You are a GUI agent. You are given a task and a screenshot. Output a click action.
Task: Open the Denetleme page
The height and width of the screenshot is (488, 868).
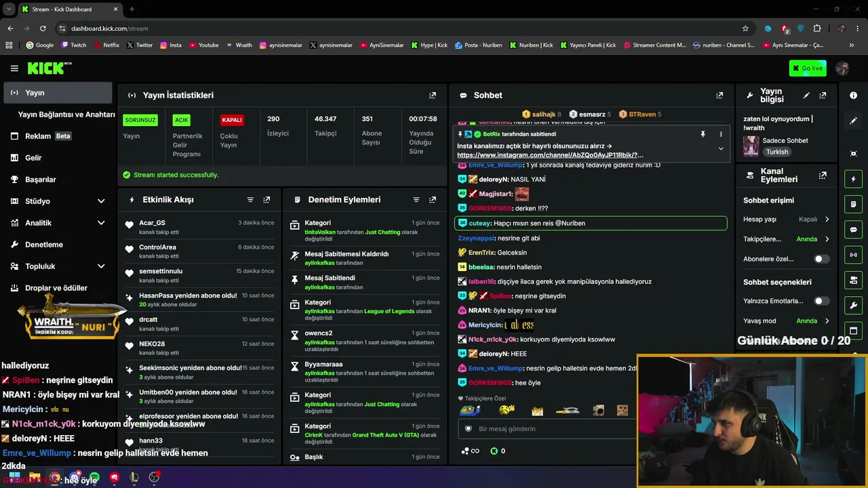[58, 245]
